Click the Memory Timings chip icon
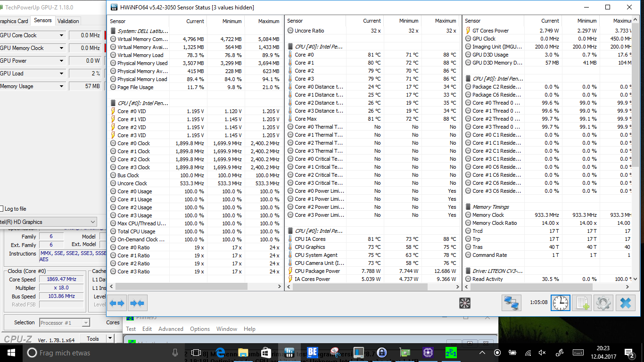644x362 pixels. pos(468,207)
